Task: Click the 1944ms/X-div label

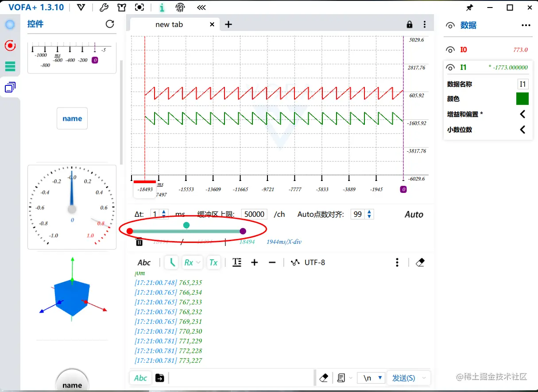Action: (x=284, y=242)
